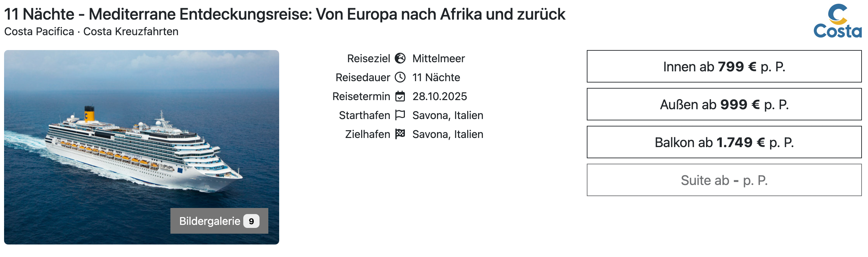The image size is (868, 257).
Task: Click the Zielhafen value Savona, Italien
Action: [x=448, y=134]
